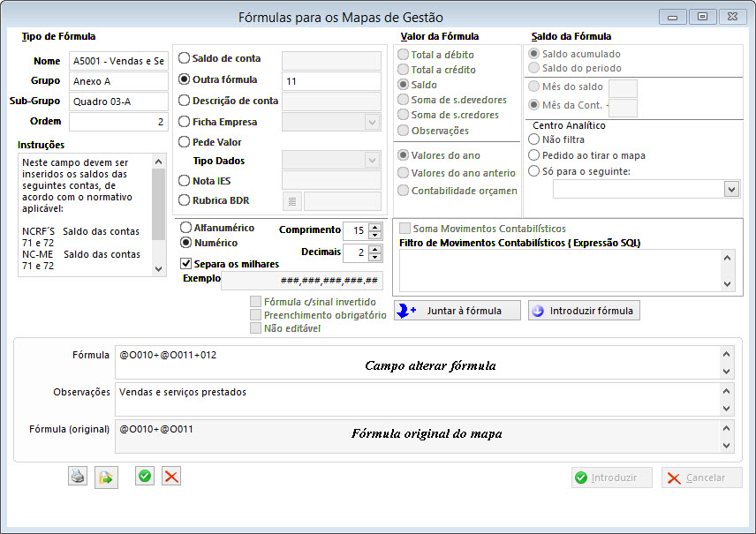The height and width of the screenshot is (534, 756).
Task: Select Pedido ao tirar o mapa option
Action: pyautogui.click(x=533, y=155)
